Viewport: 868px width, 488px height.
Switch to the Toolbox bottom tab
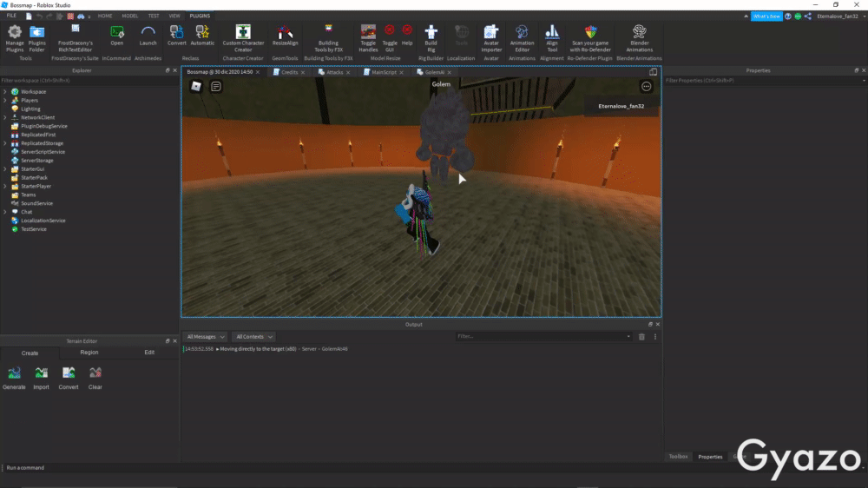tap(678, 457)
